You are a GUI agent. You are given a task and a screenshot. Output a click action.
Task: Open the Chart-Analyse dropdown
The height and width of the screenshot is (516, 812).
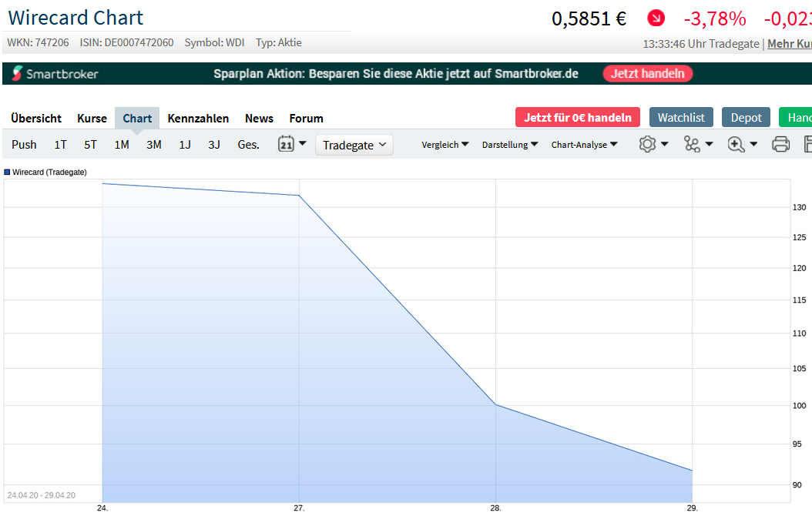[584, 144]
